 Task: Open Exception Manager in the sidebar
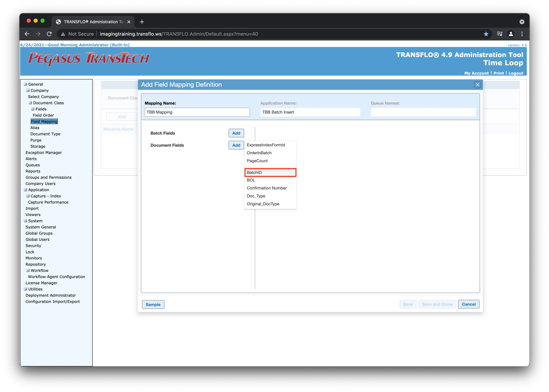pyautogui.click(x=44, y=153)
